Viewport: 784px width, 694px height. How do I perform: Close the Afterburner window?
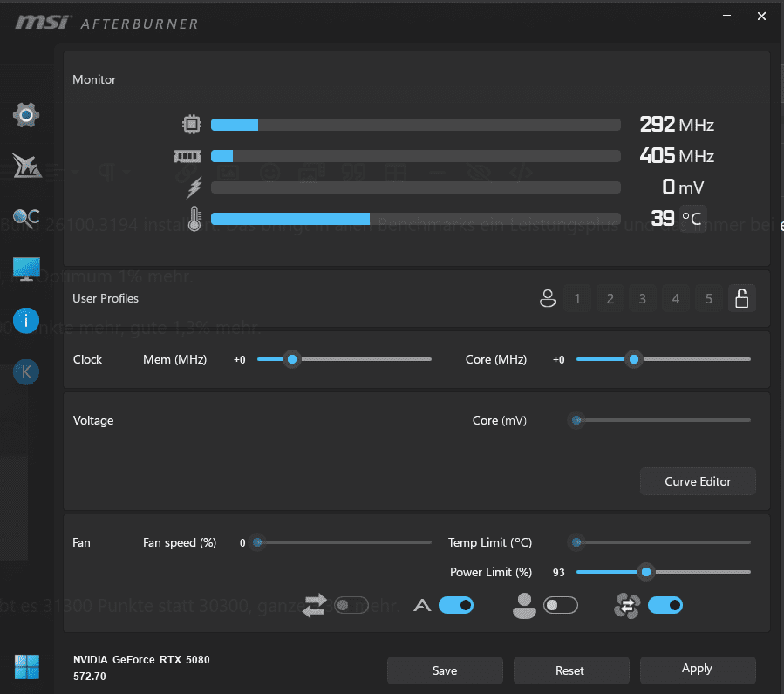coord(761,16)
